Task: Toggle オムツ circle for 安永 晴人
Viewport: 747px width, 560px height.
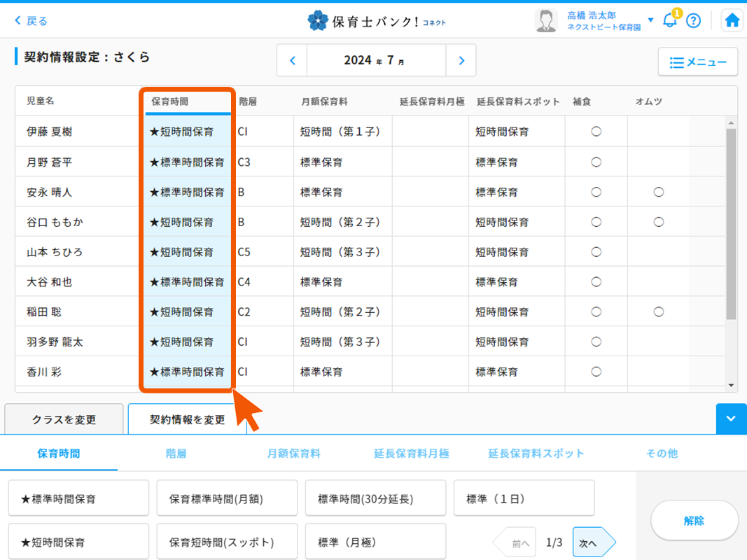Action: click(658, 192)
